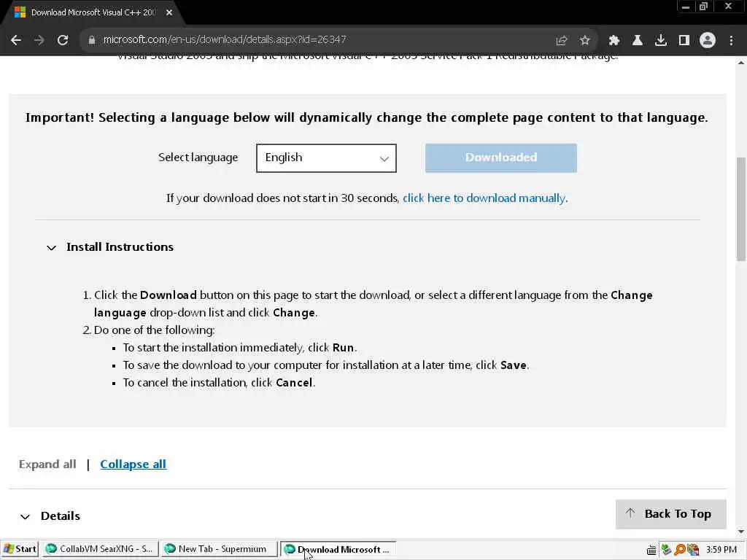
Task: Click the address bar URL
Action: (225, 39)
